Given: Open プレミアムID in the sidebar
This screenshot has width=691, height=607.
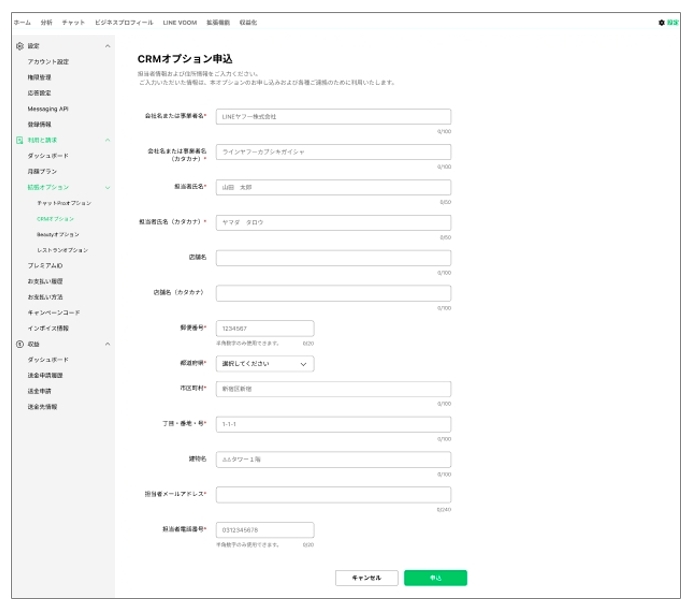Looking at the screenshot, I should (45, 266).
